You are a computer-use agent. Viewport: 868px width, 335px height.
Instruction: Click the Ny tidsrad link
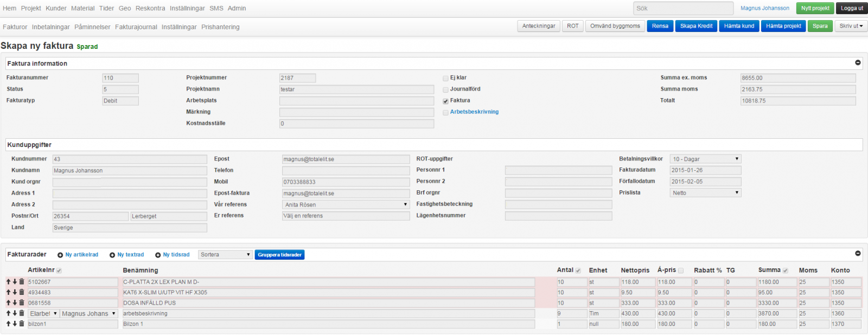(176, 255)
